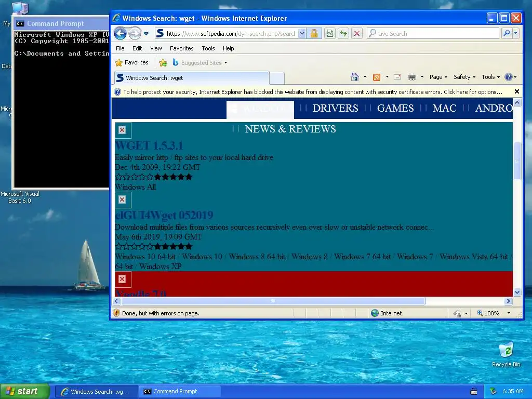The height and width of the screenshot is (399, 532).
Task: Open the Tools command bar menu
Action: tap(490, 77)
